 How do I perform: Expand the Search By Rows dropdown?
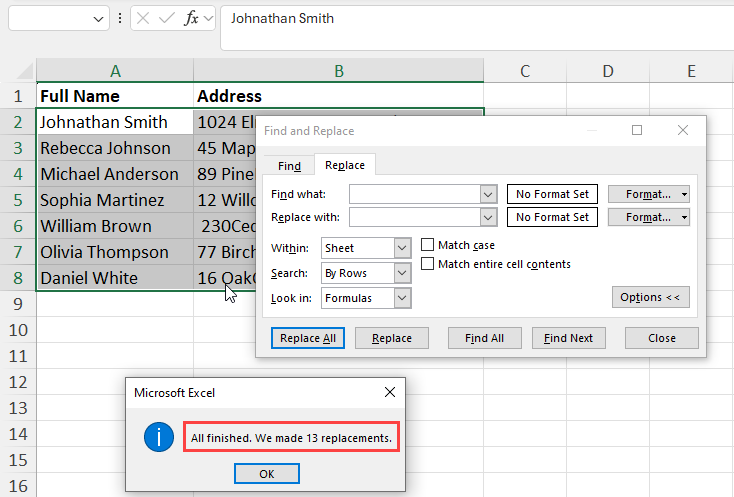(x=402, y=273)
